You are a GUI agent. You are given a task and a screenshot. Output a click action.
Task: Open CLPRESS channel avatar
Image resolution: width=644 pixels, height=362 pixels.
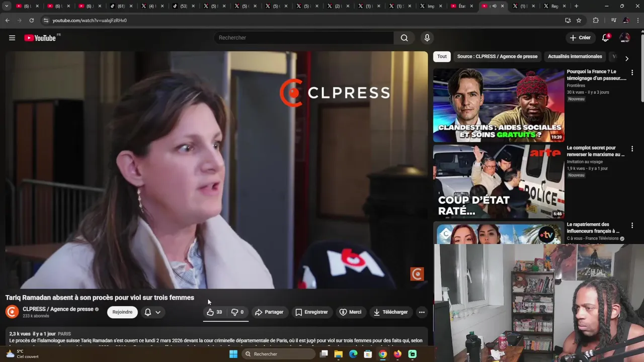coord(12,312)
